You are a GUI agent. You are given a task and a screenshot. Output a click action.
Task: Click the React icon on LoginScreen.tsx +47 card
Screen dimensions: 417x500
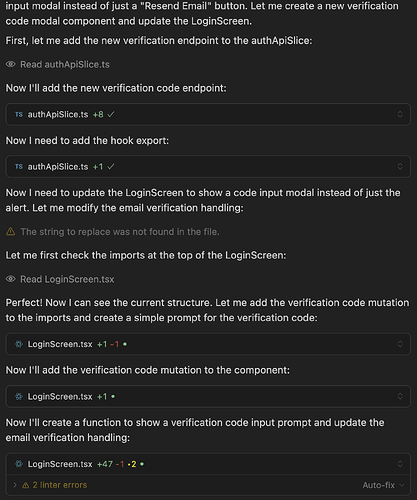19,464
